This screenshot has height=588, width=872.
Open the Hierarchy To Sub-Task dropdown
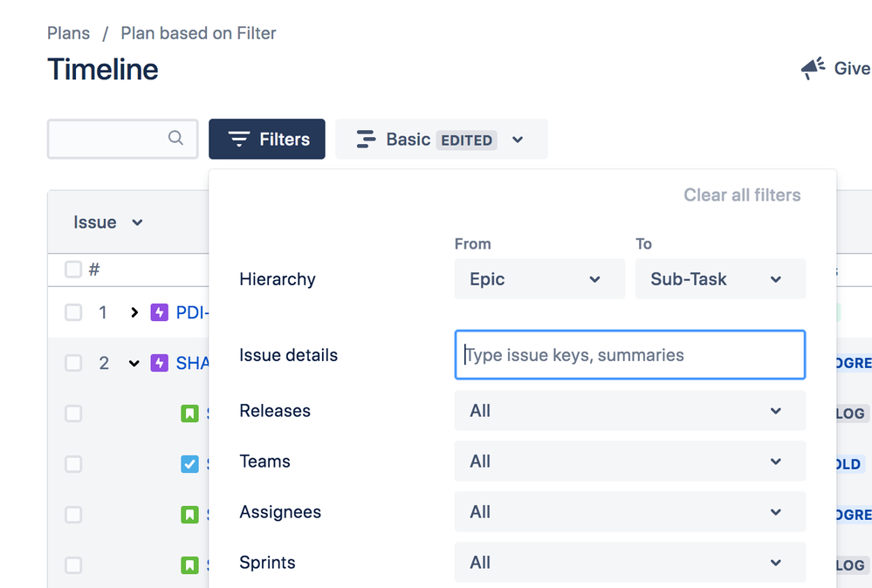pos(720,279)
